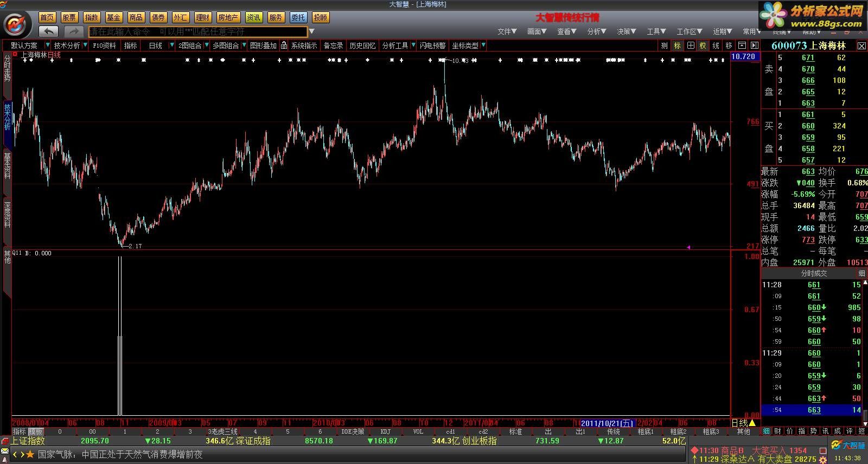The height and width of the screenshot is (464, 868).
Task: Click the back arrow navigation button
Action: point(49,31)
